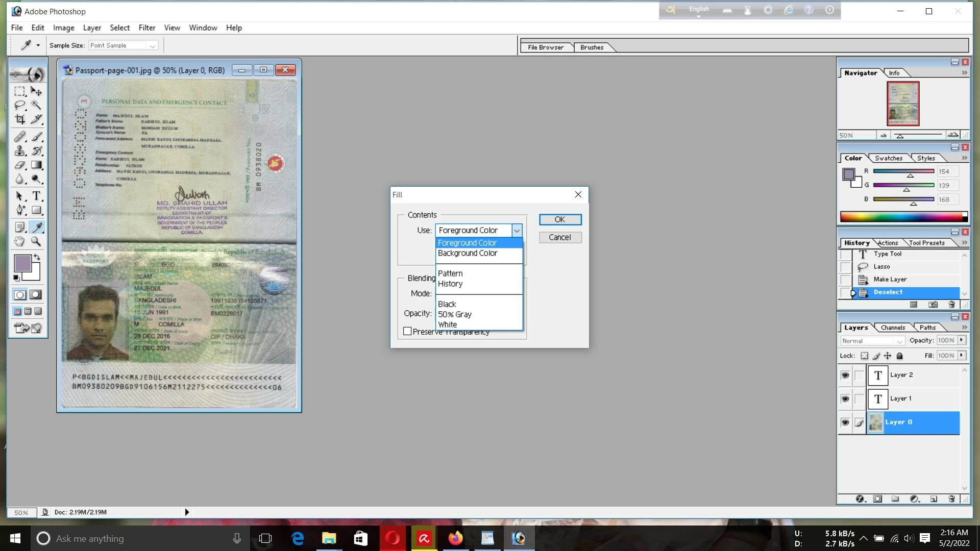Hide Layer 2 with its eye icon

[x=845, y=375]
